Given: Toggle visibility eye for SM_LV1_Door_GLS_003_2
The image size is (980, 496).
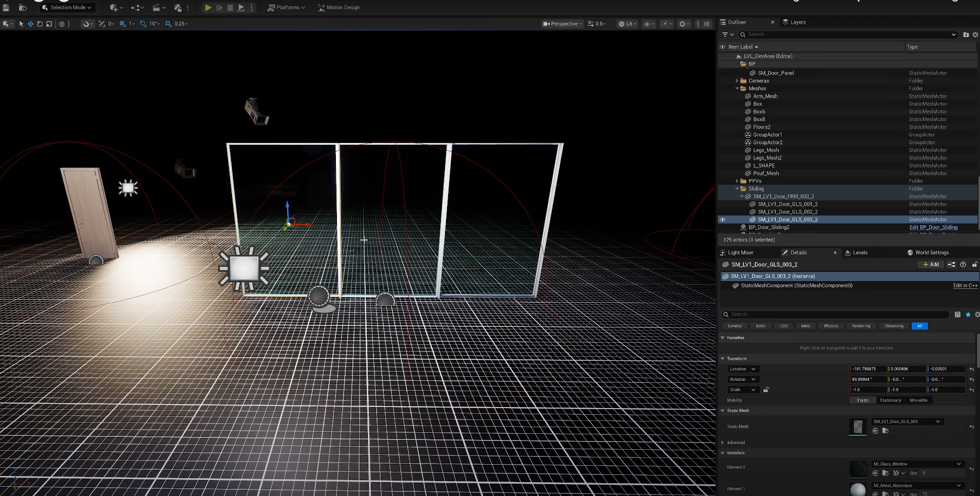Looking at the screenshot, I should coord(722,219).
